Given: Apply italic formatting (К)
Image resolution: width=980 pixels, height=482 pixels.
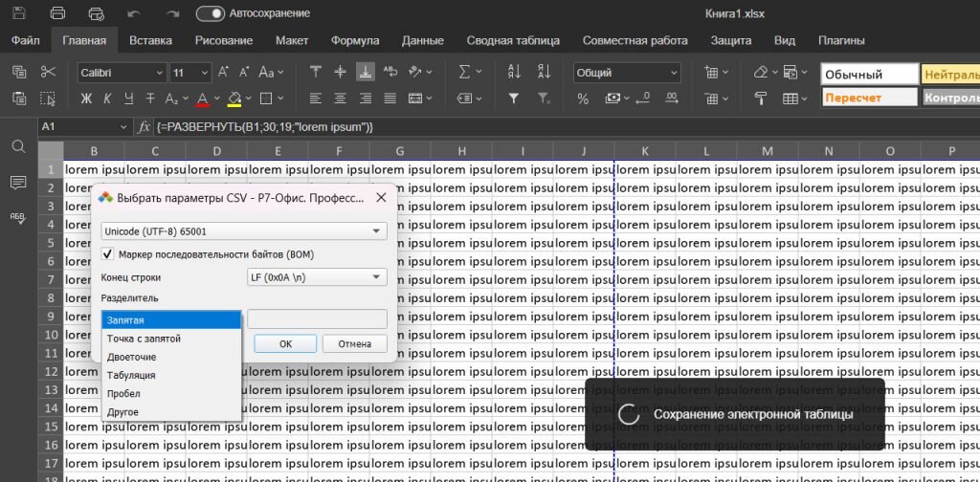Looking at the screenshot, I should coord(107,99).
